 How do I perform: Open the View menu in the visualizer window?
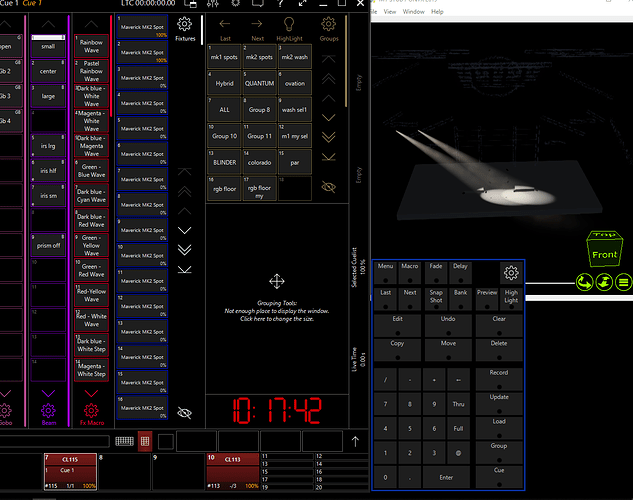[x=390, y=12]
